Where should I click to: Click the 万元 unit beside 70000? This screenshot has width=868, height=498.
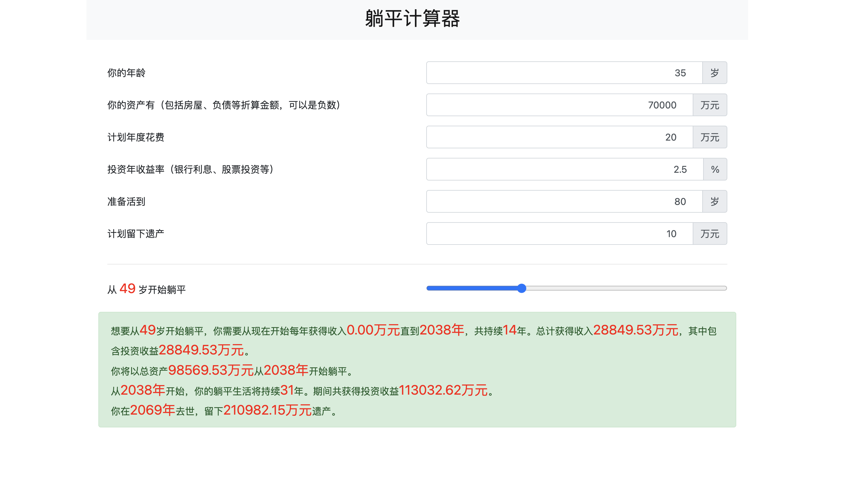(x=710, y=105)
